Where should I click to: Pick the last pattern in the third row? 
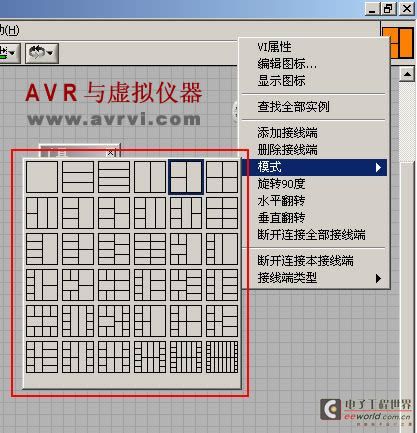coord(222,249)
